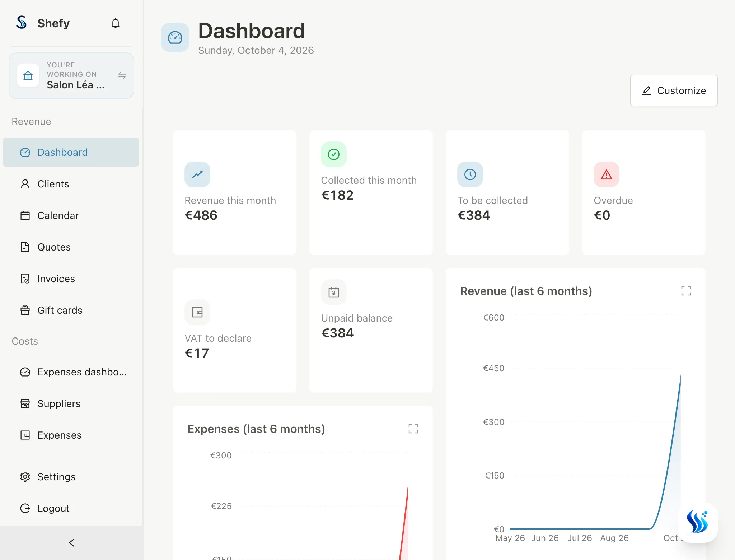The width and height of the screenshot is (735, 560).
Task: Open the notifications bell
Action: [116, 23]
